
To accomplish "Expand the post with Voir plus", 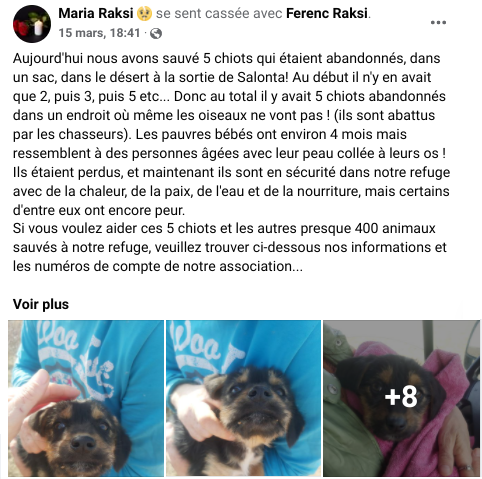I will click(41, 304).
